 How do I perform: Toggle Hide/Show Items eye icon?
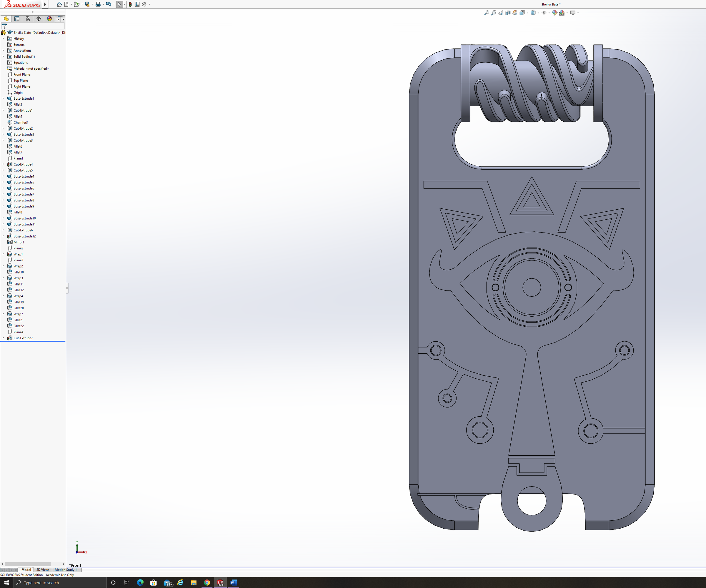pos(544,13)
